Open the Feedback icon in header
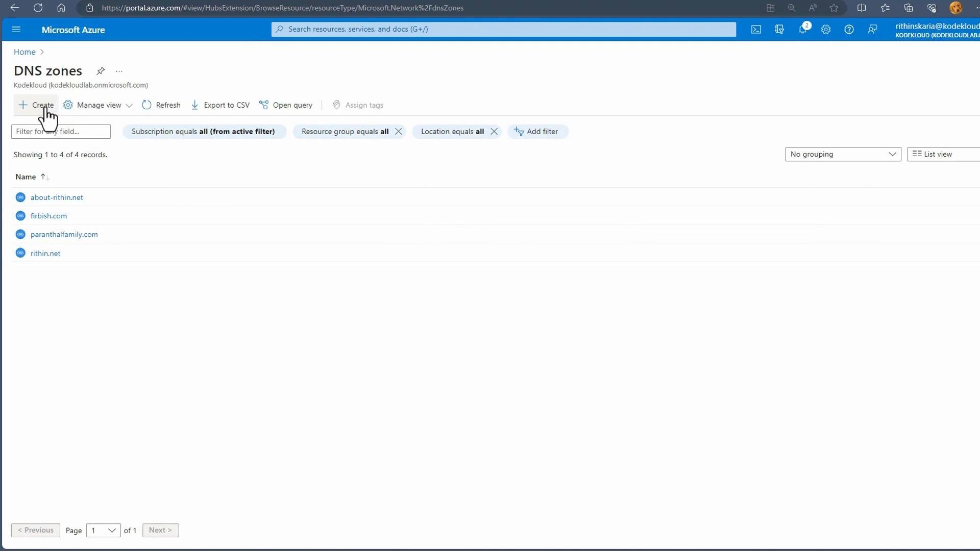This screenshot has height=551, width=980. (872, 30)
